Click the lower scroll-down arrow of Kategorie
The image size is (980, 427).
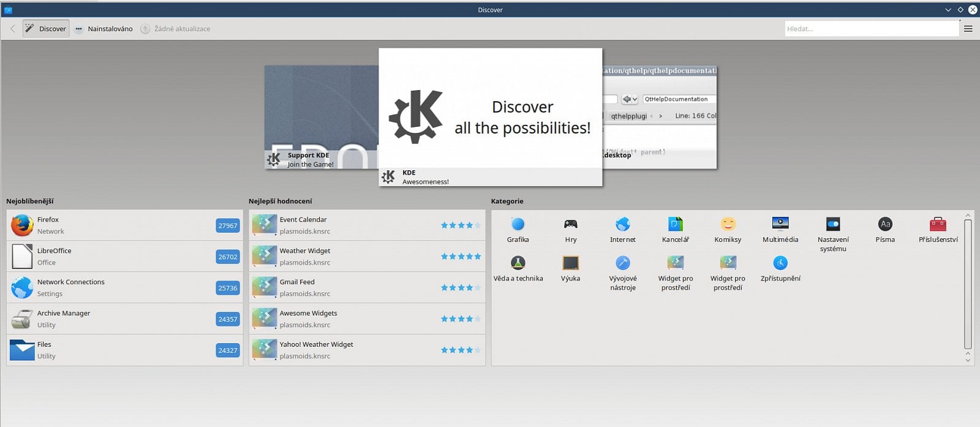tap(968, 360)
